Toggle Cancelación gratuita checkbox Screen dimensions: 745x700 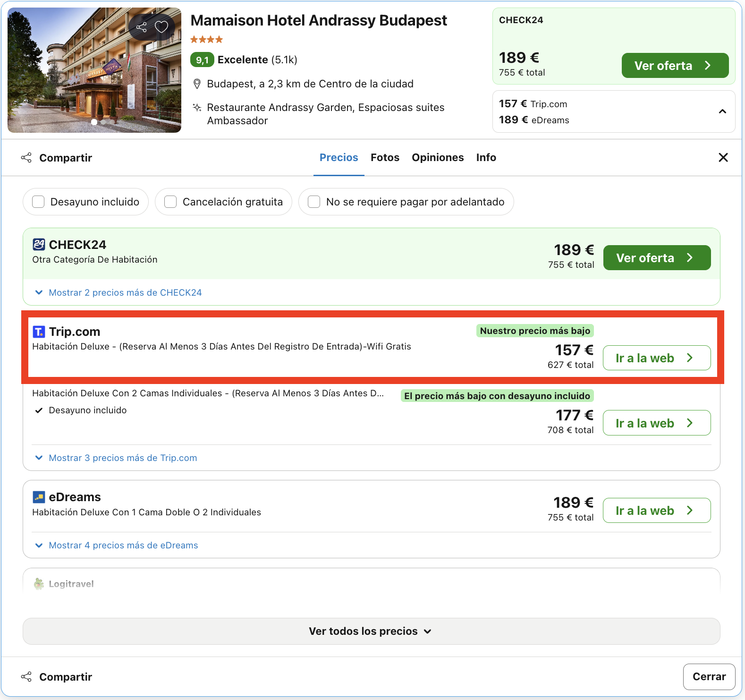tap(170, 202)
